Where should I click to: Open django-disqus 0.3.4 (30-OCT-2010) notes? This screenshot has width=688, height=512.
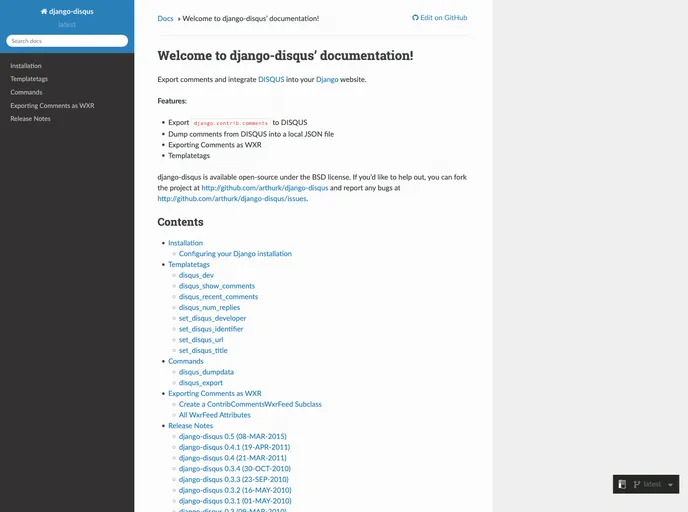[x=235, y=469]
